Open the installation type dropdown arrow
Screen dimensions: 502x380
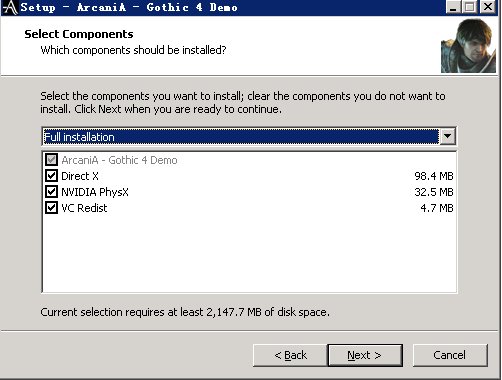(x=447, y=136)
